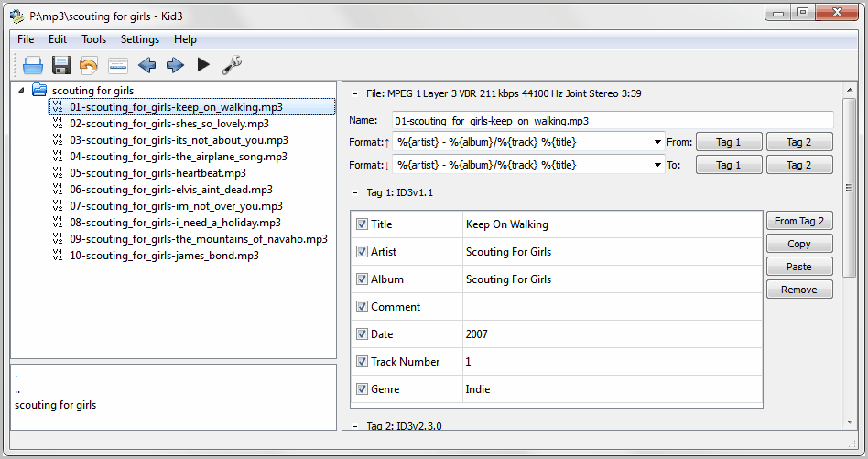Image resolution: width=868 pixels, height=459 pixels.
Task: Open the File menu
Action: (26, 39)
